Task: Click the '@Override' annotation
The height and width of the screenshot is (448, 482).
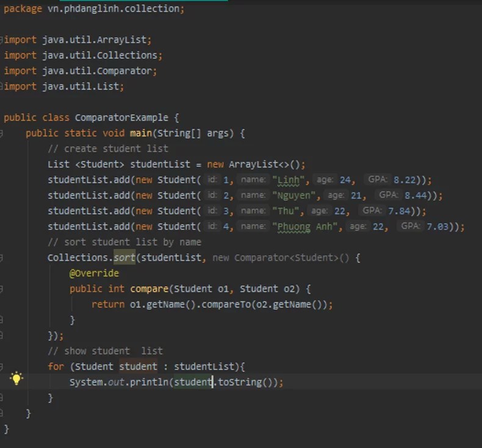Action: coord(94,273)
